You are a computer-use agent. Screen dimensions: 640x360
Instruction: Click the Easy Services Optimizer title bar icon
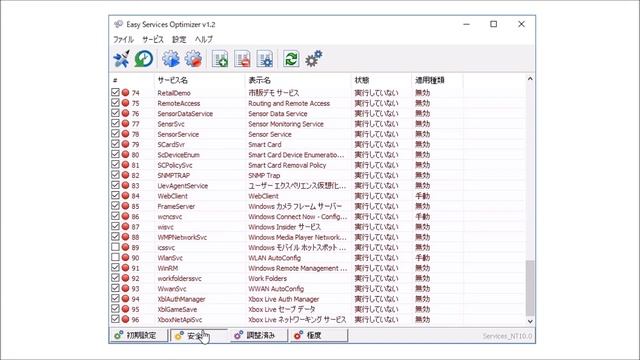click(118, 24)
